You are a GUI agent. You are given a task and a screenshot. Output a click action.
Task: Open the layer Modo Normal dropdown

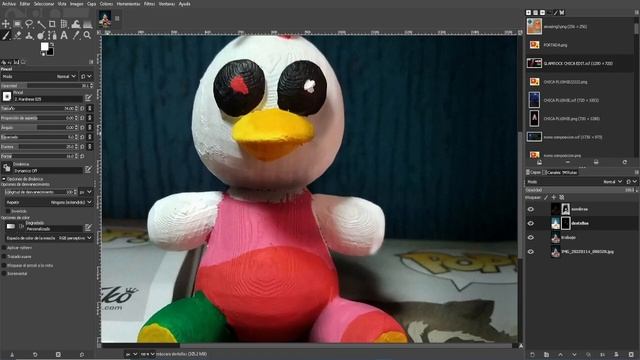coord(575,182)
